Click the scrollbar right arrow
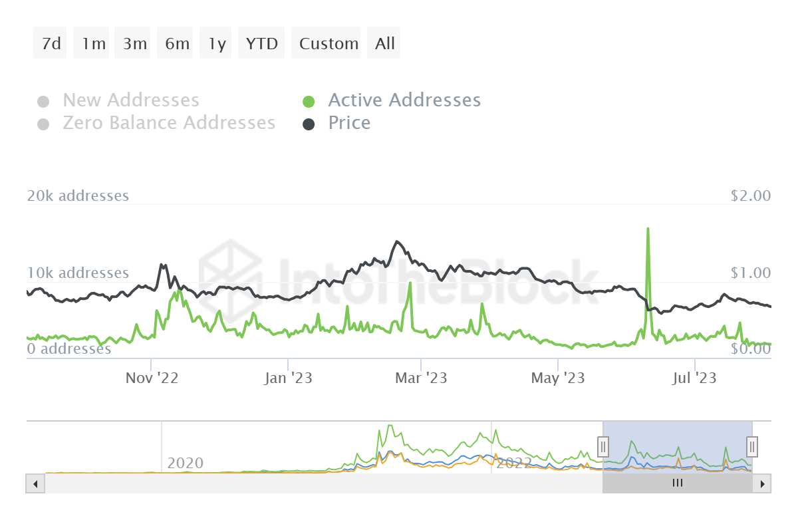Image resolution: width=798 pixels, height=532 pixels. click(762, 483)
